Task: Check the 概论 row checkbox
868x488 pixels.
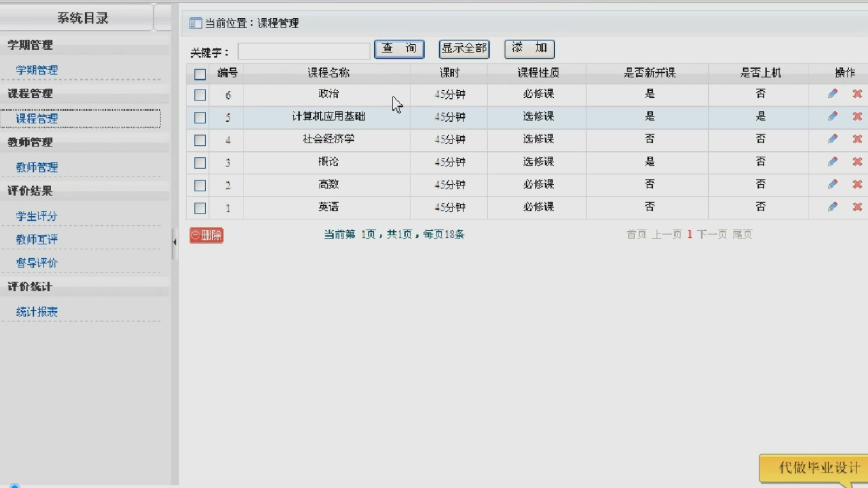Action: pyautogui.click(x=200, y=163)
